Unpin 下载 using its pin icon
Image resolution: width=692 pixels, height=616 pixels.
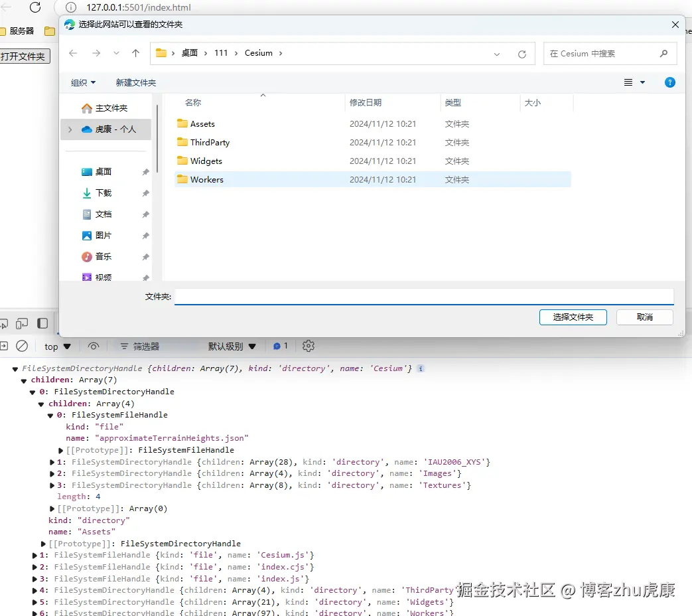tap(145, 193)
